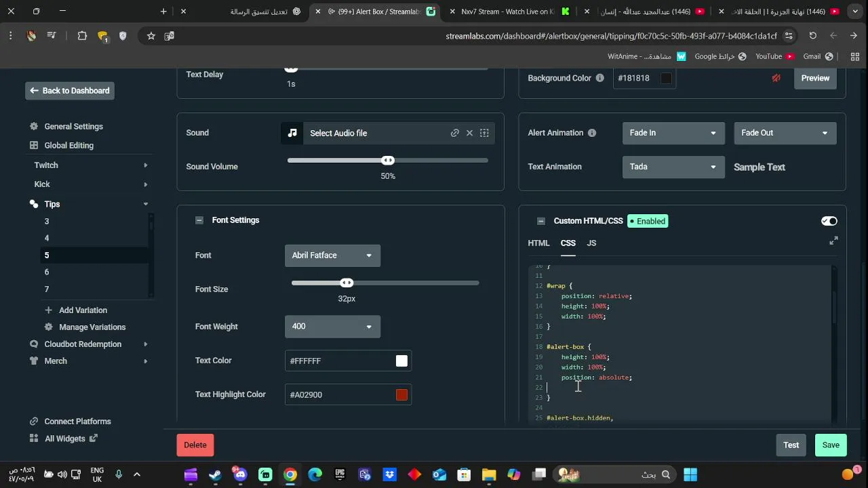Click the Connect Platforms link icon
The width and height of the screenshot is (868, 488).
(34, 422)
